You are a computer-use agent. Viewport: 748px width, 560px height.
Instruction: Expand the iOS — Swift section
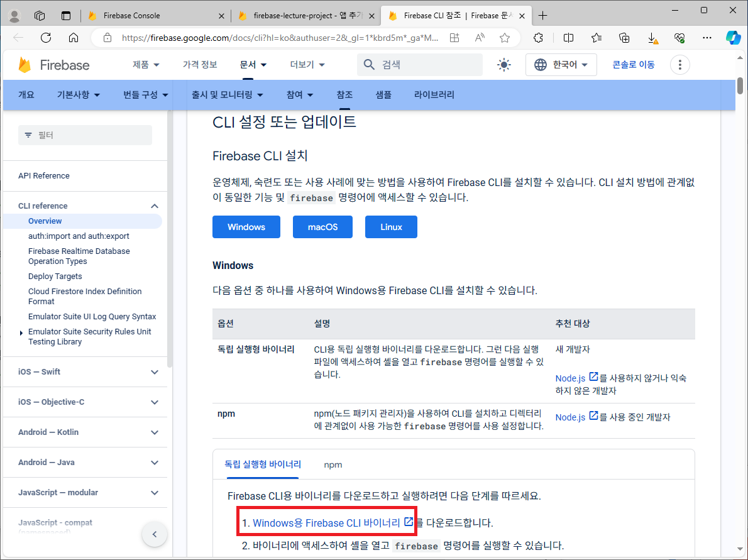pos(155,372)
